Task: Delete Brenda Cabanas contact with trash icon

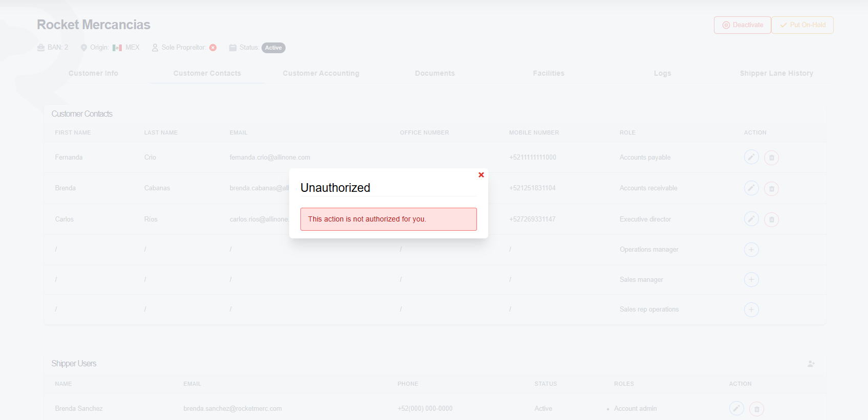Action: coord(772,188)
